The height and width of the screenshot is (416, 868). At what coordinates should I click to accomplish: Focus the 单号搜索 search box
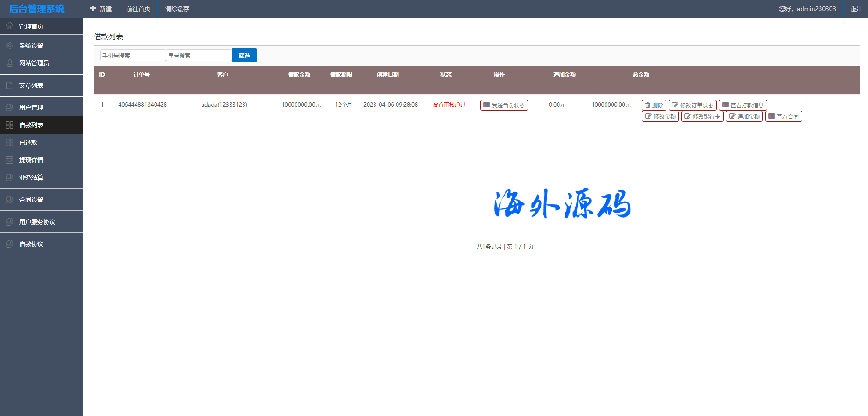tap(199, 55)
